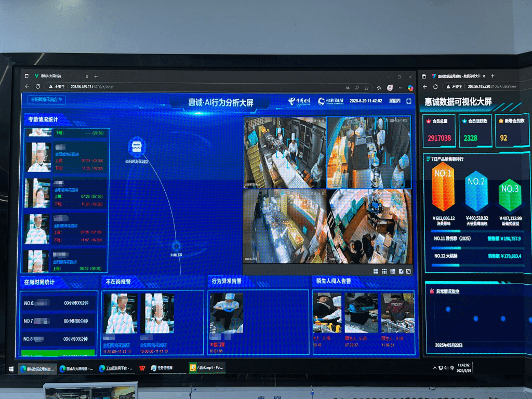Screen dimensions: 532x399
Task: Open the store selector dropdown
Action: pos(47,99)
